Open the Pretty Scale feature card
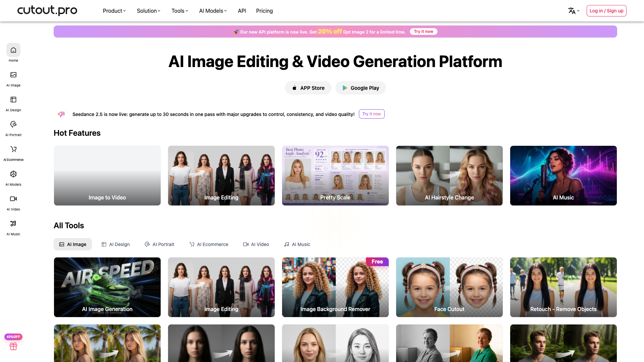The height and width of the screenshot is (362, 644). (335, 176)
